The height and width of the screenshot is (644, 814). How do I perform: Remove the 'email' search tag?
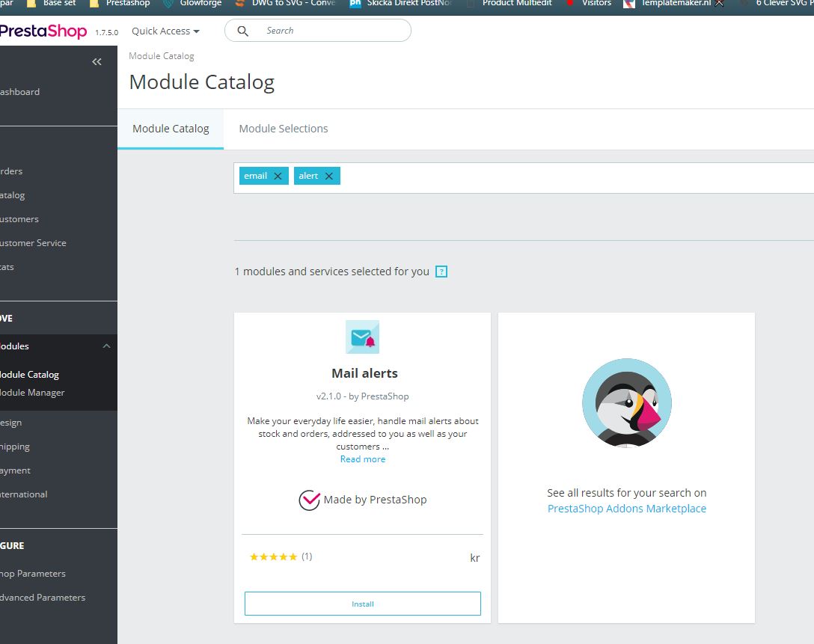278,176
